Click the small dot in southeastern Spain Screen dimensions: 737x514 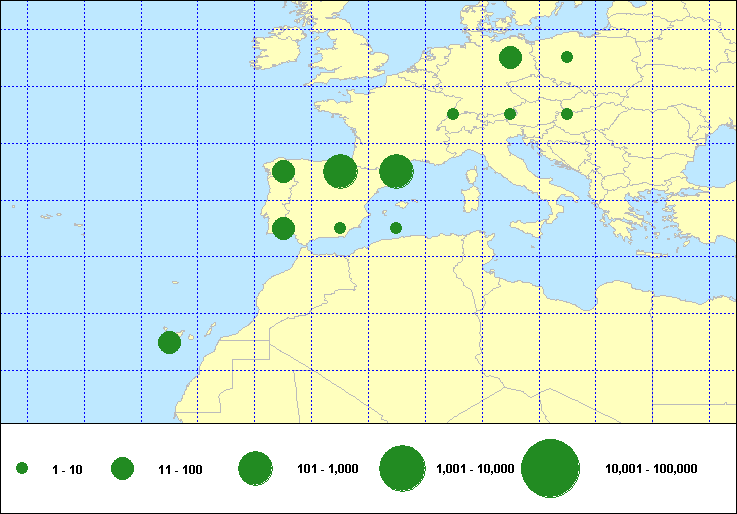click(340, 228)
